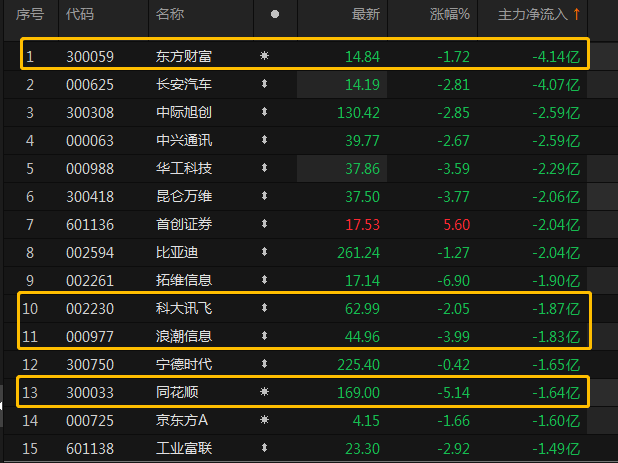Select stock name 昆仑万维

tap(184, 196)
